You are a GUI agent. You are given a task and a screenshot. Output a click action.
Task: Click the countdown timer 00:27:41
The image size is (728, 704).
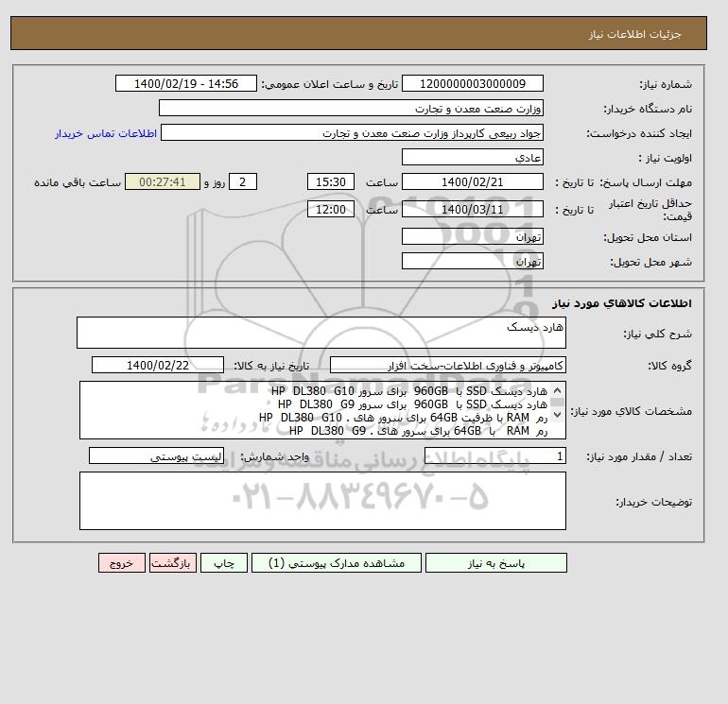pos(163,182)
